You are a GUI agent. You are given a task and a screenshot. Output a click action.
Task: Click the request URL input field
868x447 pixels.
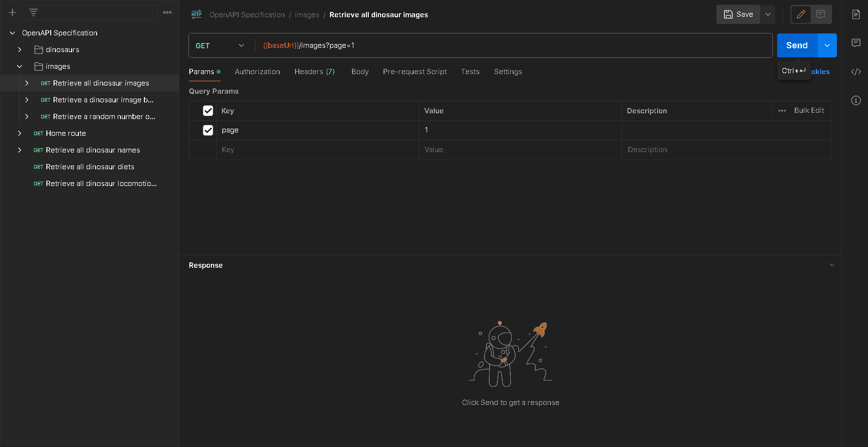click(x=512, y=45)
